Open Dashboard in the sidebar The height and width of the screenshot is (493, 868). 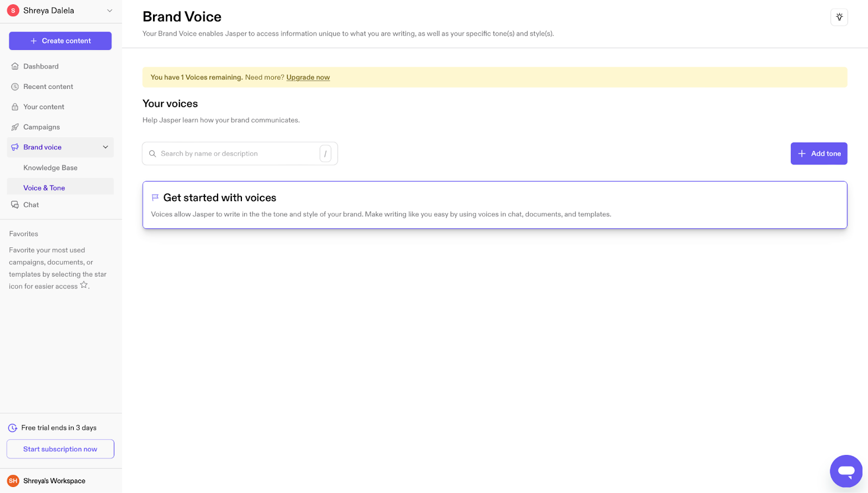pyautogui.click(x=60, y=66)
